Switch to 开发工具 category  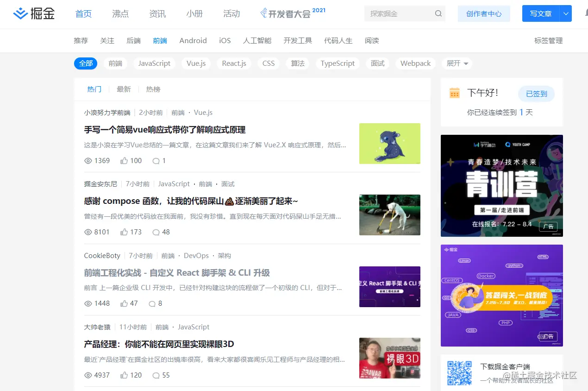pyautogui.click(x=298, y=41)
